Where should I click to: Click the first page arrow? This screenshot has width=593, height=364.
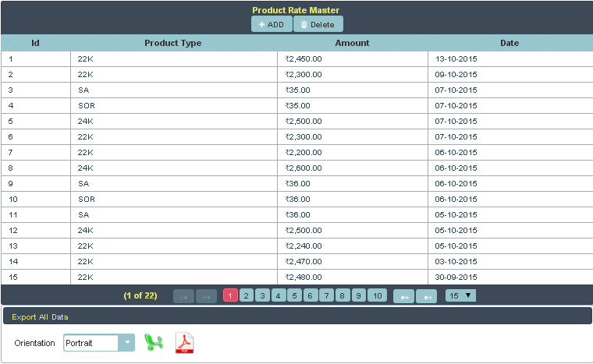183,296
